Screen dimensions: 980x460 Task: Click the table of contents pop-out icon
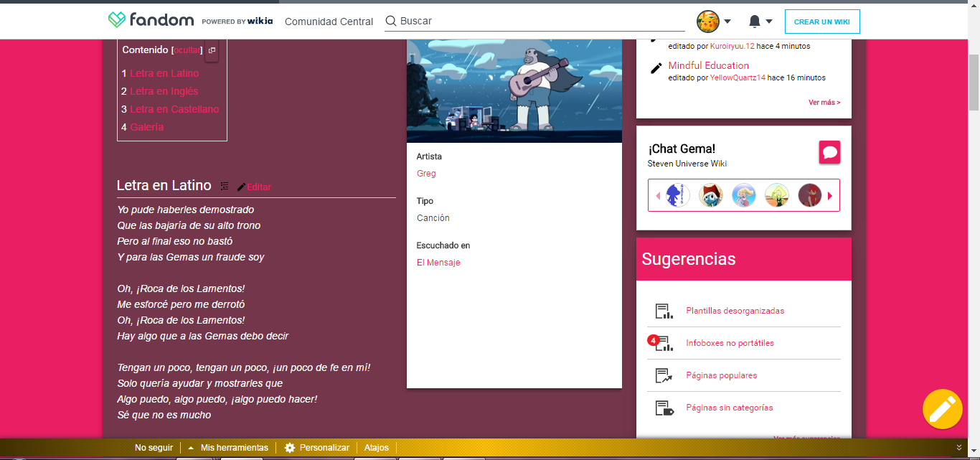tap(212, 50)
